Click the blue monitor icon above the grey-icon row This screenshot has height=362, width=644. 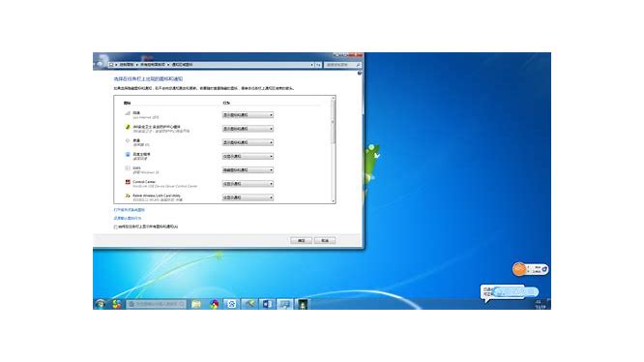128,155
